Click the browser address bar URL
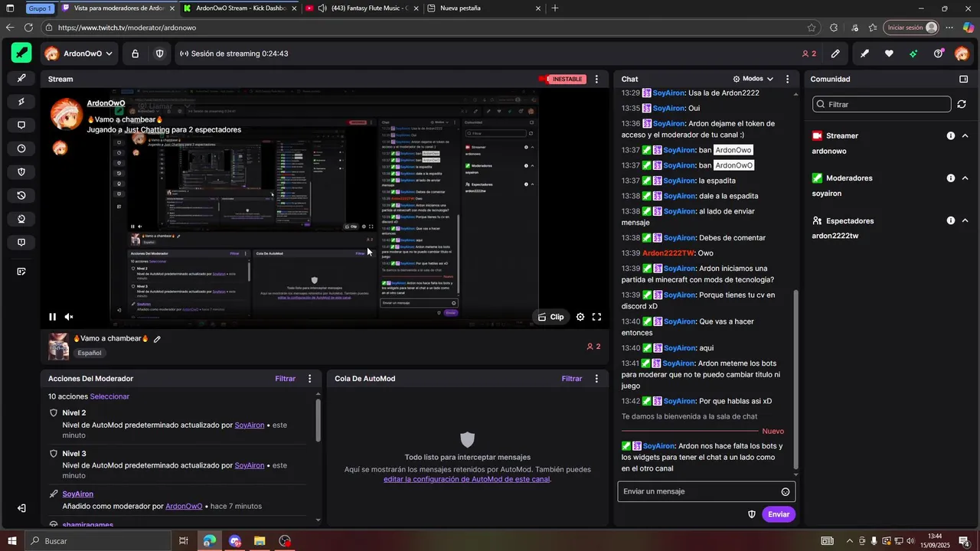980x551 pixels. pyautogui.click(x=127, y=28)
